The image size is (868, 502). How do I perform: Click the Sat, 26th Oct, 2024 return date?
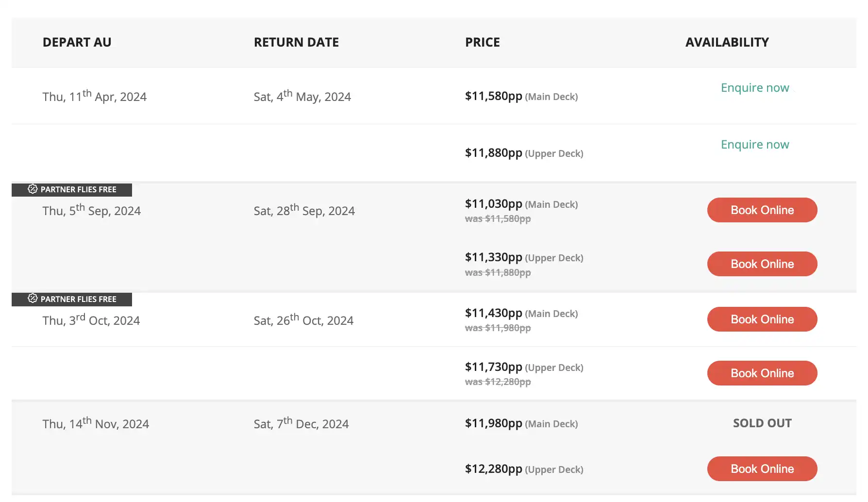tap(303, 320)
